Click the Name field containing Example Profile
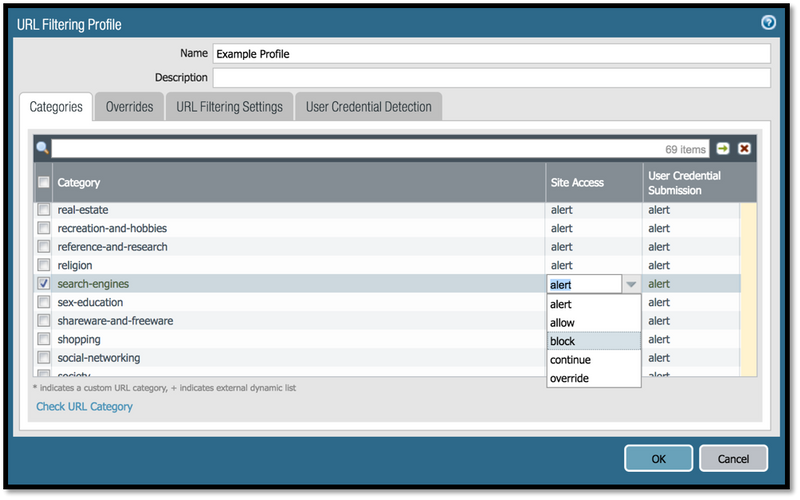This screenshot has width=800, height=500. (491, 54)
